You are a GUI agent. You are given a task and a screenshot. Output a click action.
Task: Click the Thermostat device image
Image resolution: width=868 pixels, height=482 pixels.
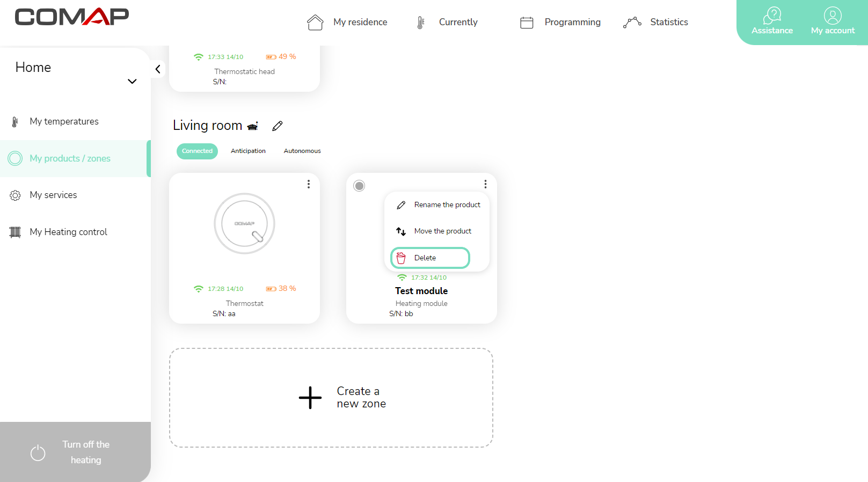click(x=245, y=223)
